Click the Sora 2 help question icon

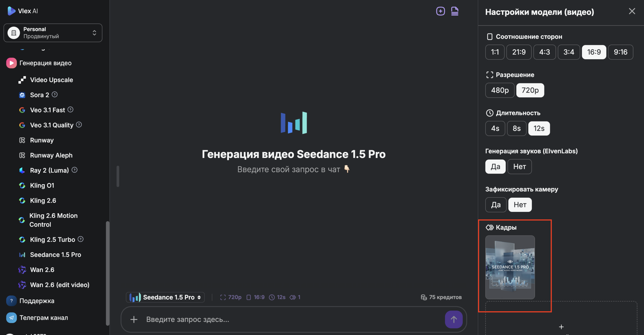(55, 94)
